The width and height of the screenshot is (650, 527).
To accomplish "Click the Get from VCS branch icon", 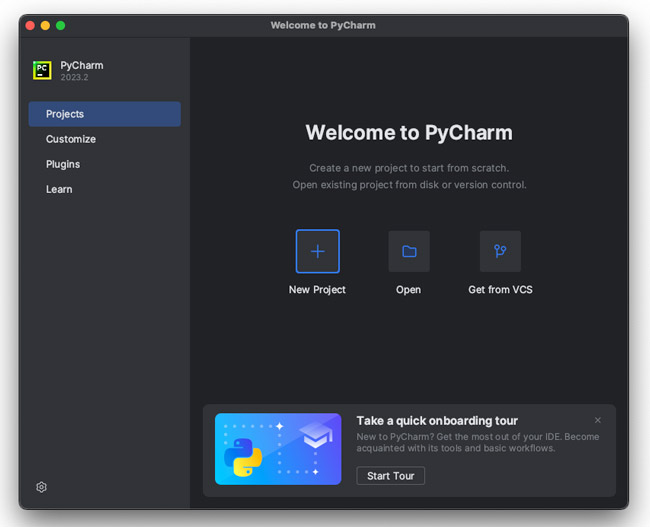I will coord(500,251).
